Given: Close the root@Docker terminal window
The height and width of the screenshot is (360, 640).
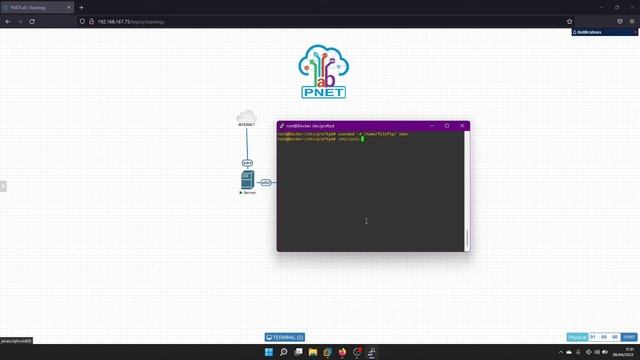Looking at the screenshot, I should [462, 126].
